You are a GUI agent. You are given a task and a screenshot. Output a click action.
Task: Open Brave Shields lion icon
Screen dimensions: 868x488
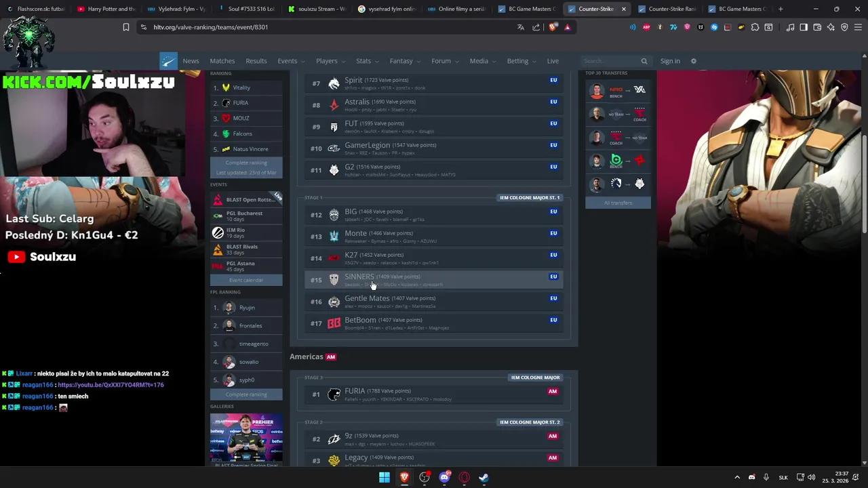(553, 27)
